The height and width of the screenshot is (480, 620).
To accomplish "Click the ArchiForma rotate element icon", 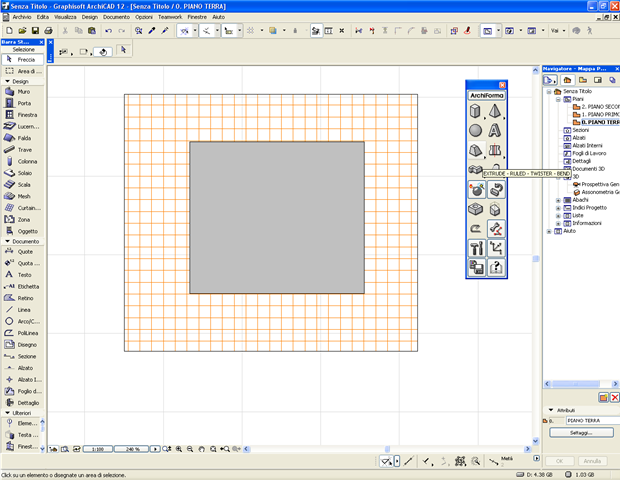I will (496, 190).
